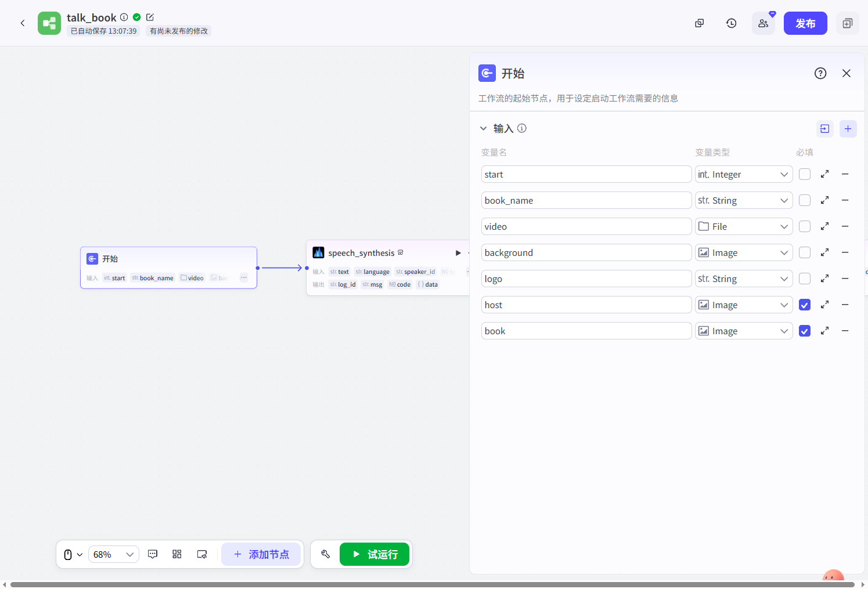Click the 发布 publish button

(x=805, y=23)
